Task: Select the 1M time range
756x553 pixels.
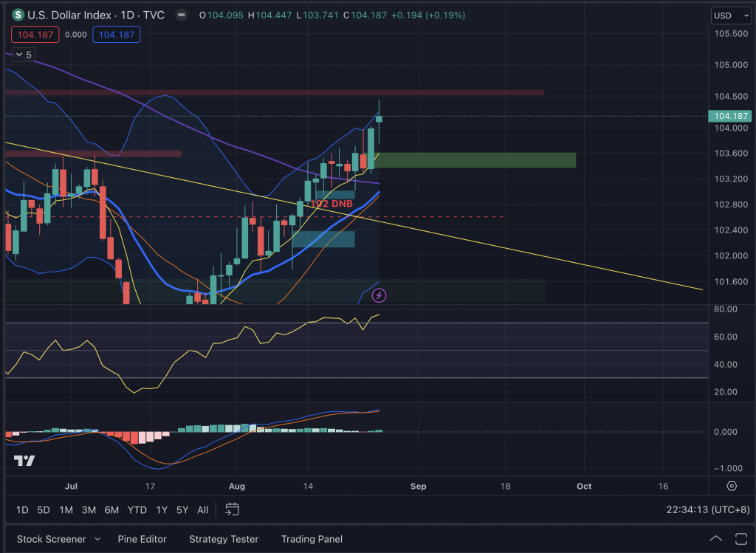Action: [x=66, y=509]
